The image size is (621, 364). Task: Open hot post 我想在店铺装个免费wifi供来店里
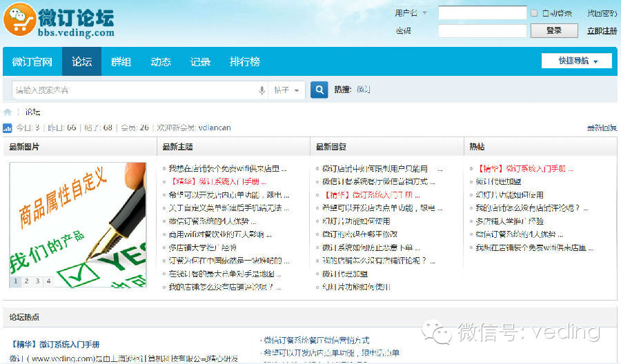coord(534,248)
